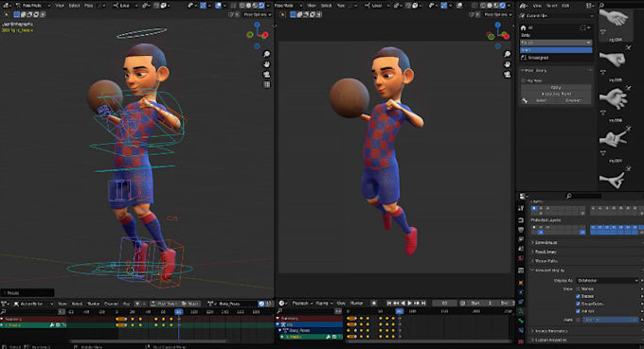Toggle the Axes checkbox
This screenshot has height=349, width=644.
(x=579, y=320)
